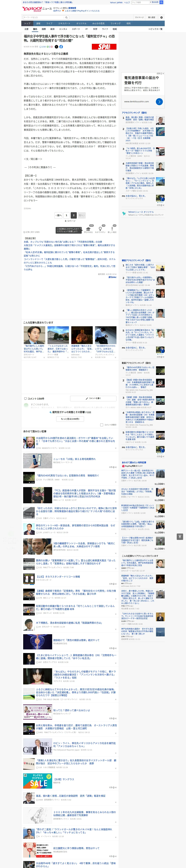Open comment count bubble 150 under title
This screenshot has width=186, height=868.
tap(43, 47)
